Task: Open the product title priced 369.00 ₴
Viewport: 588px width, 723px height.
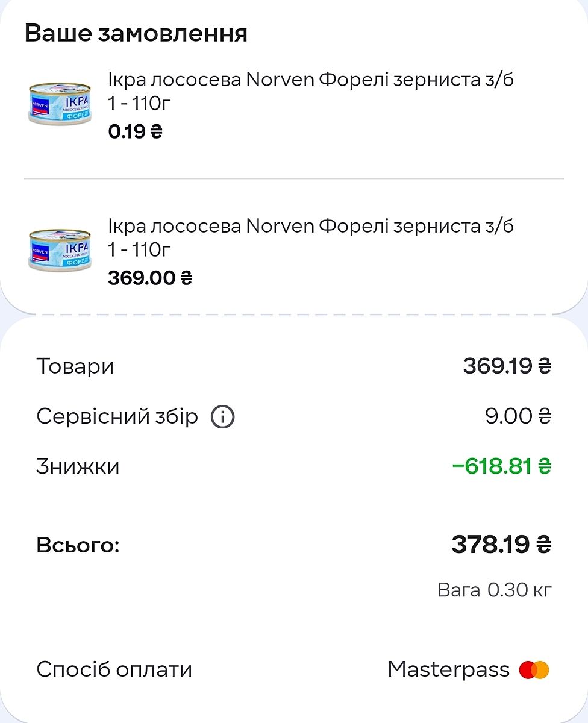Action: click(x=310, y=226)
